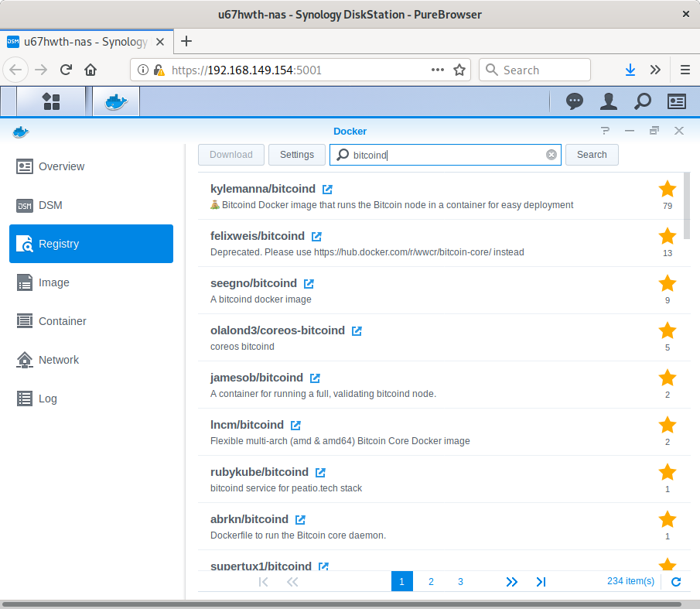Click the star icon for felixweis/bitcoind

tap(668, 236)
